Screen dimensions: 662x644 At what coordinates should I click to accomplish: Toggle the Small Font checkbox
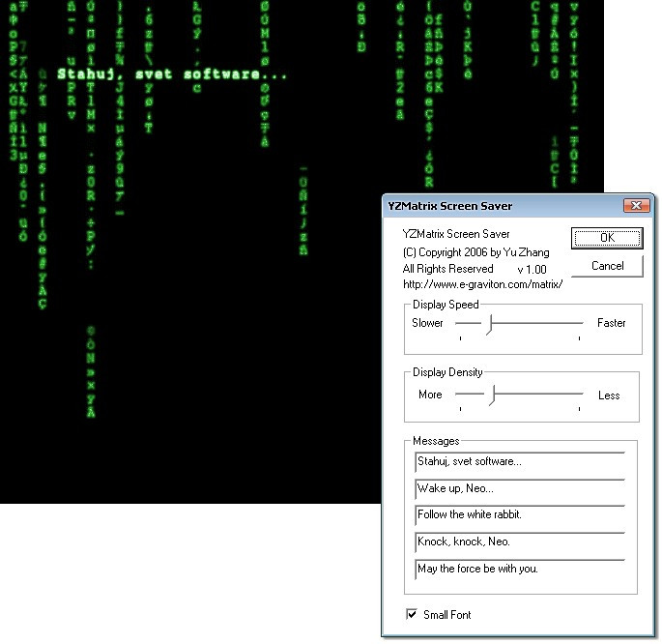click(412, 614)
